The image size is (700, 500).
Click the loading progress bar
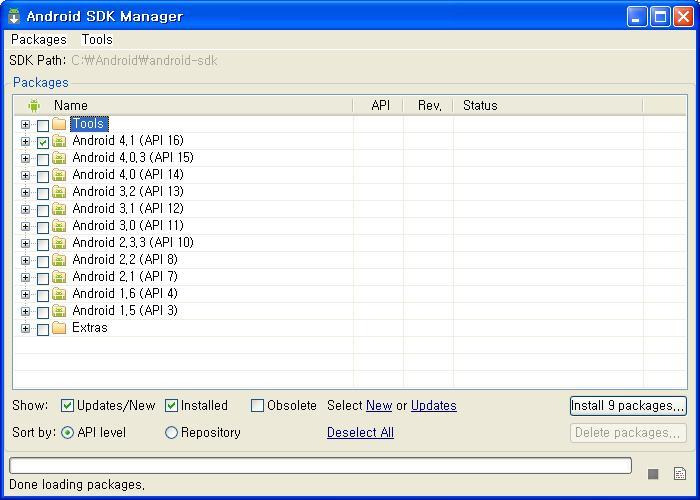pyautogui.click(x=321, y=465)
